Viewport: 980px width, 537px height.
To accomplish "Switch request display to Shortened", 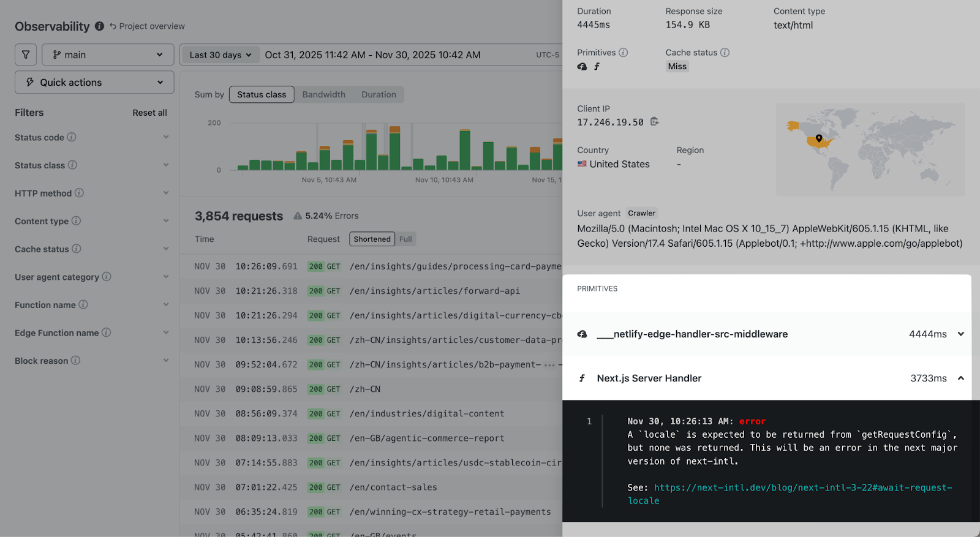I will coord(372,239).
